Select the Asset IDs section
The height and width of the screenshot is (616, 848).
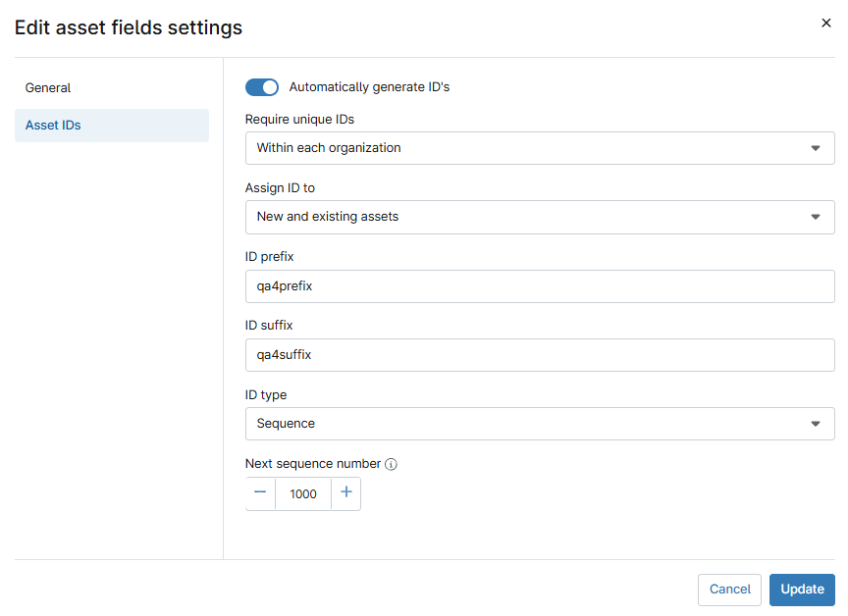(51, 125)
